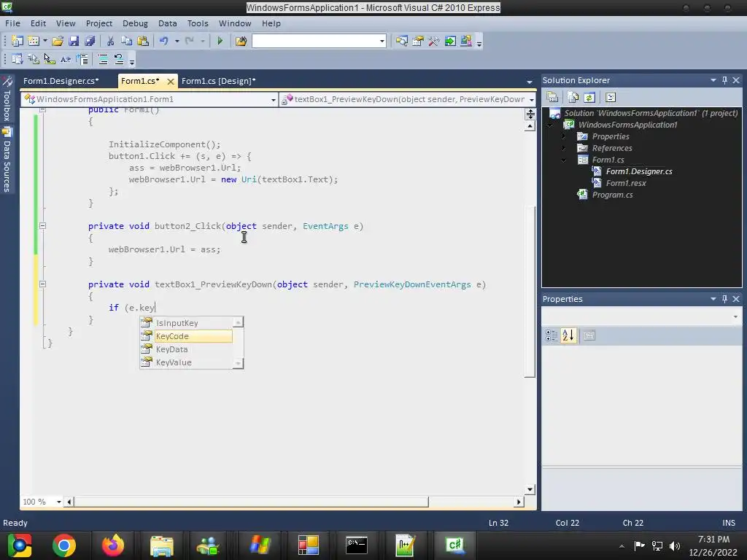Viewport: 747px width, 560px height.
Task: Undo the last edit
Action: (x=164, y=42)
